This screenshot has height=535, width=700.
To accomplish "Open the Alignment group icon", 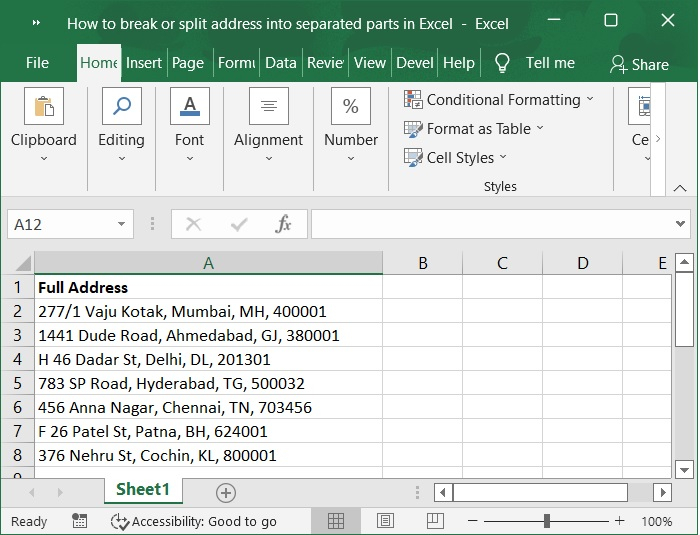I will [268, 107].
